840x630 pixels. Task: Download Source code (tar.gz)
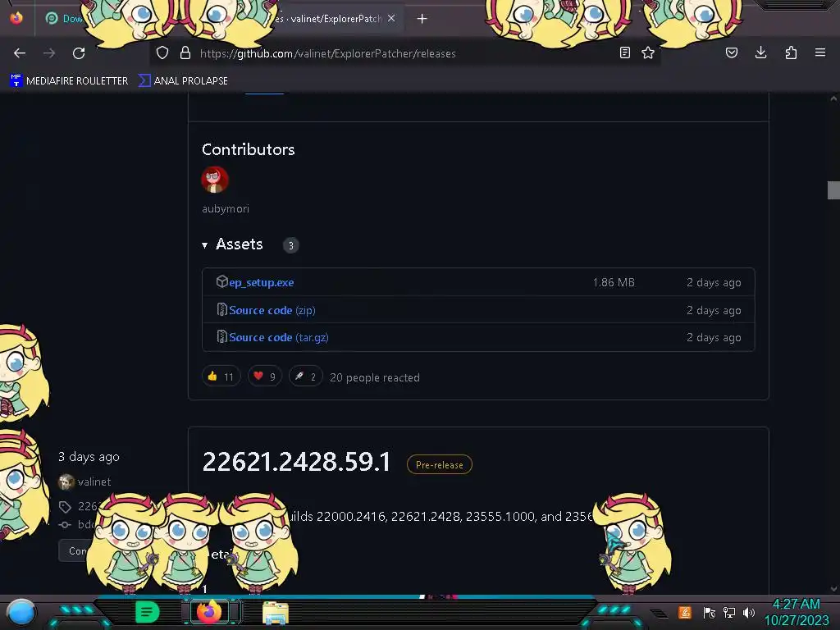(x=279, y=337)
